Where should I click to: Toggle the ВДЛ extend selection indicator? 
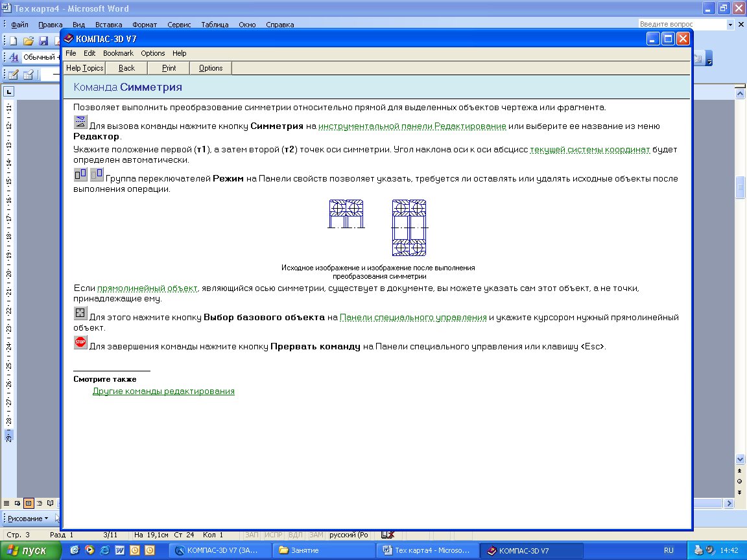click(x=296, y=535)
